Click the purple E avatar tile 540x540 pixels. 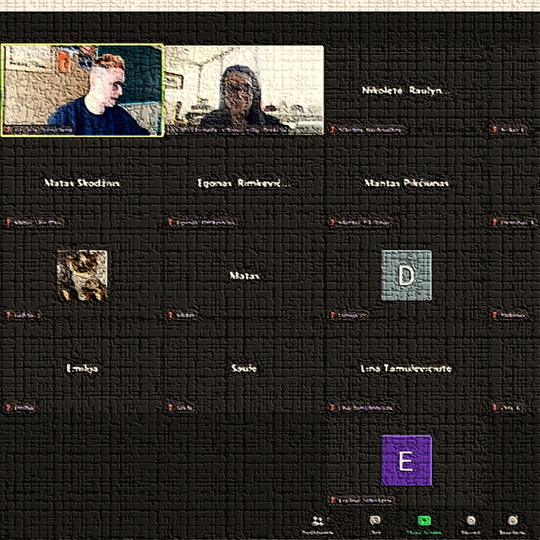[406, 461]
